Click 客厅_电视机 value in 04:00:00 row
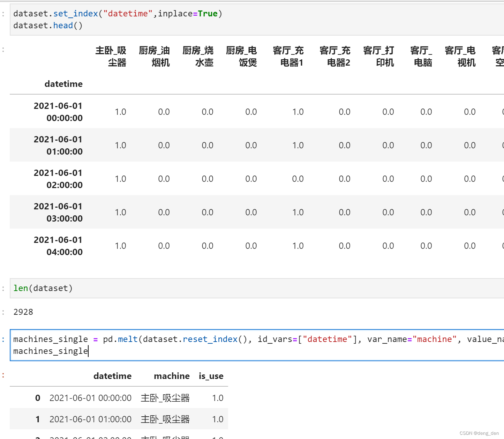This screenshot has height=439, width=504. coord(470,246)
